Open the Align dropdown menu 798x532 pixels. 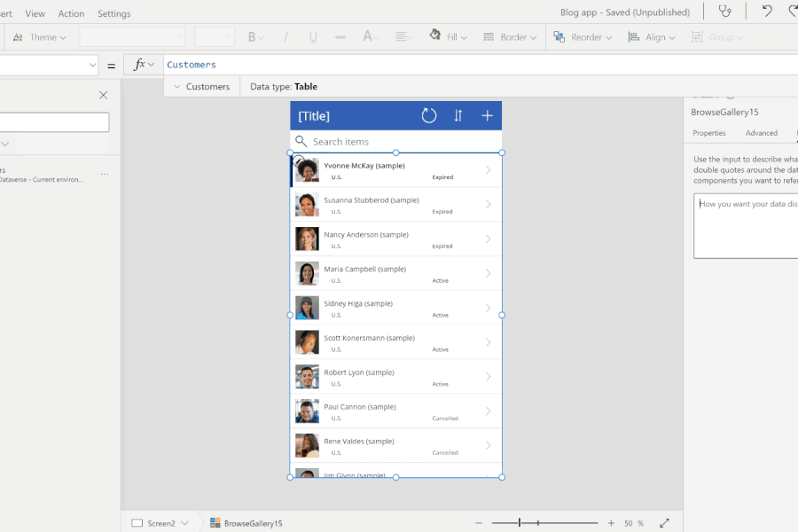[x=652, y=37]
